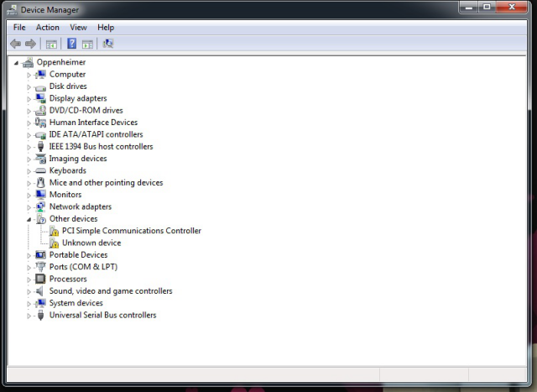Click the Forward arrow toolbar icon

pos(30,44)
